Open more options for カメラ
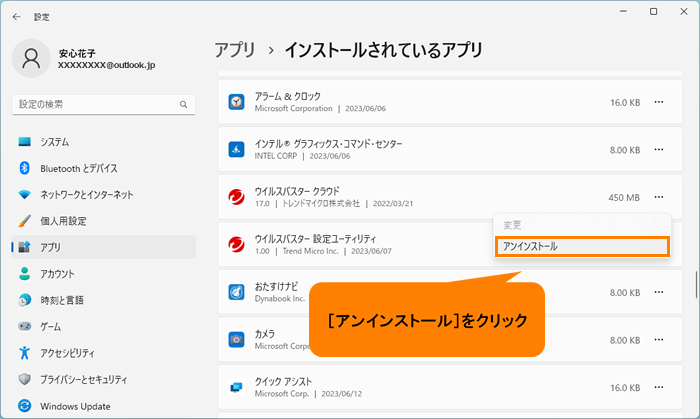700x419 pixels. pyautogui.click(x=658, y=340)
